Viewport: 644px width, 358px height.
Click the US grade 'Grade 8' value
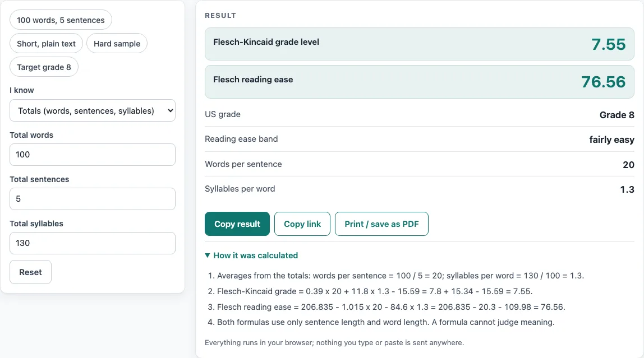(x=617, y=115)
